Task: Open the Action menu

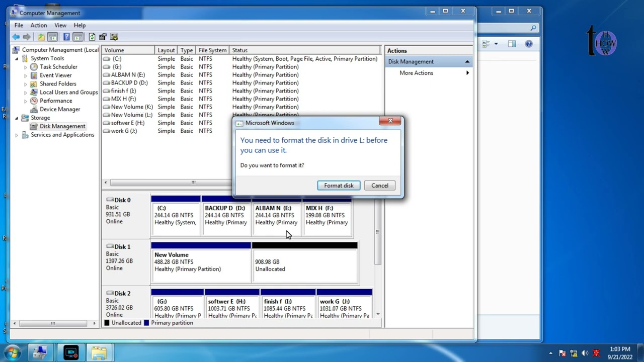Action: [x=39, y=25]
